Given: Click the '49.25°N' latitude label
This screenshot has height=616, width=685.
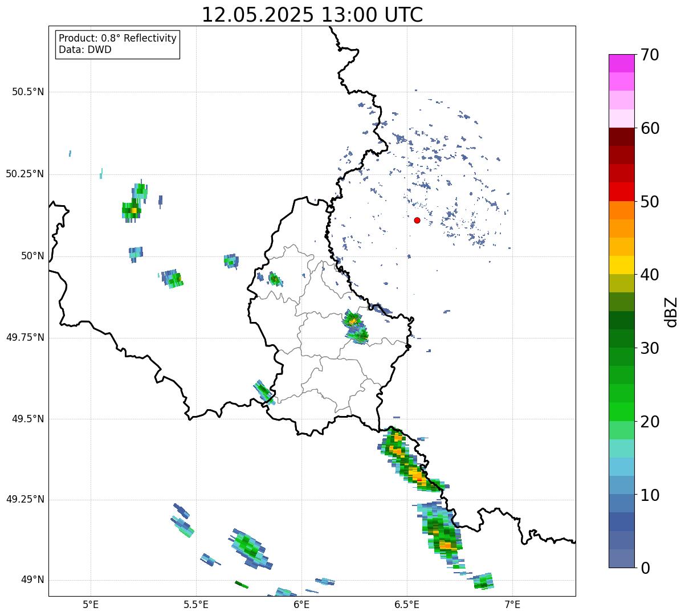Looking at the screenshot, I should 25,499.
